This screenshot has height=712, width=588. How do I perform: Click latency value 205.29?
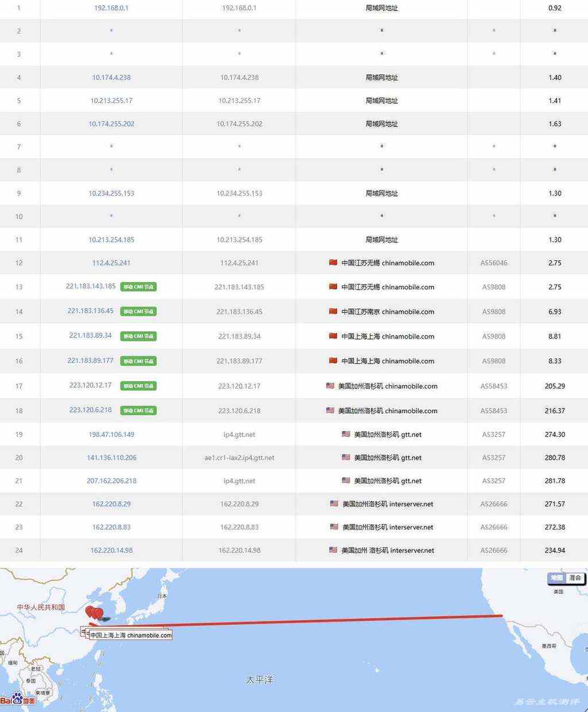tap(555, 386)
